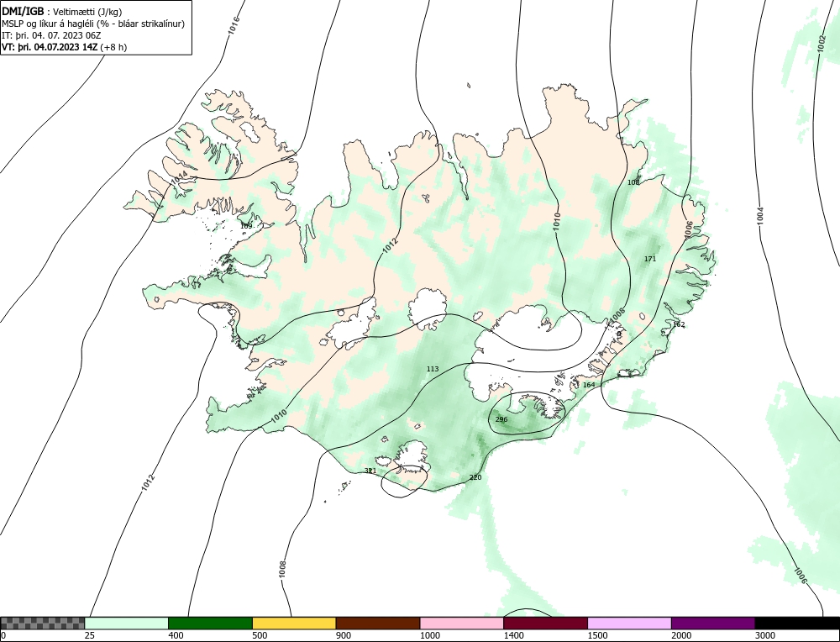840x642 pixels.
Task: Pick the pink 1000–1400 legend swatch
Action: click(462, 623)
